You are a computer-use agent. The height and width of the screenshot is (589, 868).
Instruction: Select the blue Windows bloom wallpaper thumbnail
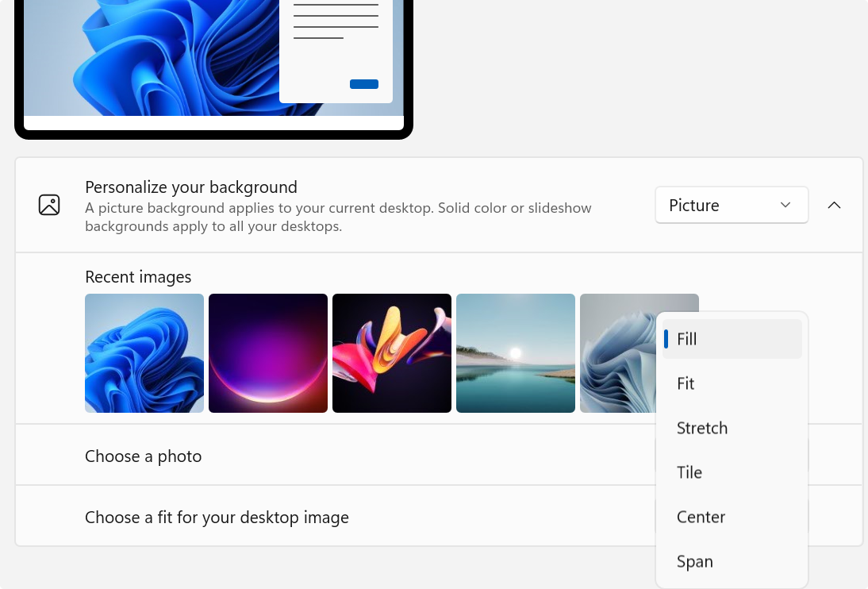click(144, 353)
